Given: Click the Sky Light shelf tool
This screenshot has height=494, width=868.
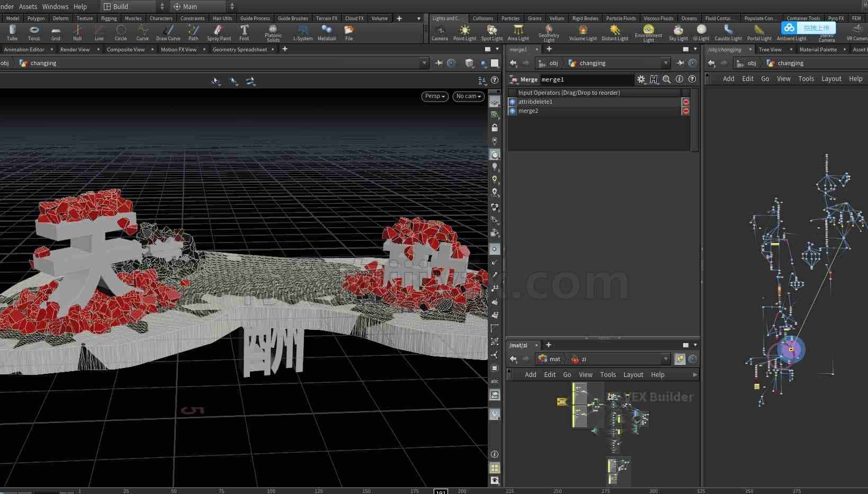Looking at the screenshot, I should point(678,33).
